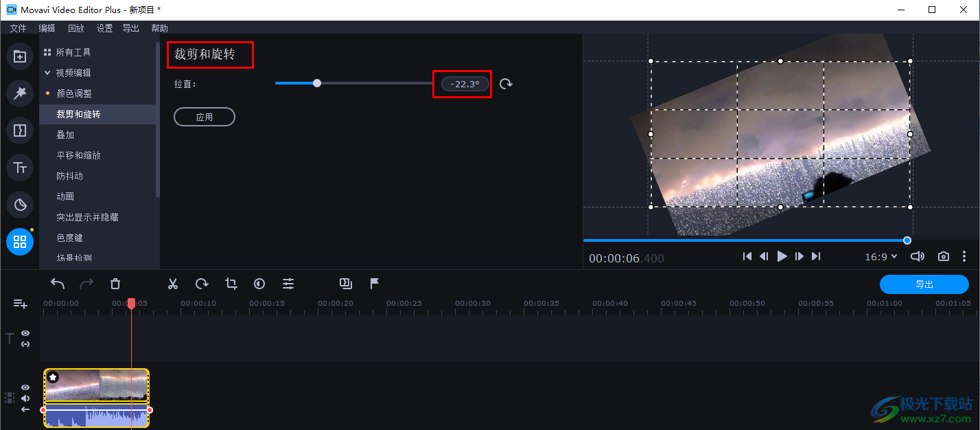Viewport: 980px width, 430px height.
Task: Open the player more options dots
Action: [x=964, y=256]
